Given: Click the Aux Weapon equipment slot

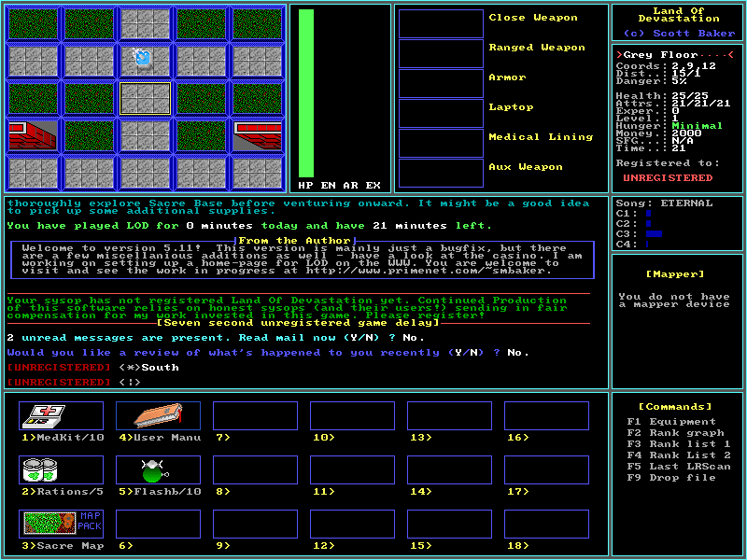Looking at the screenshot, I should (441, 173).
